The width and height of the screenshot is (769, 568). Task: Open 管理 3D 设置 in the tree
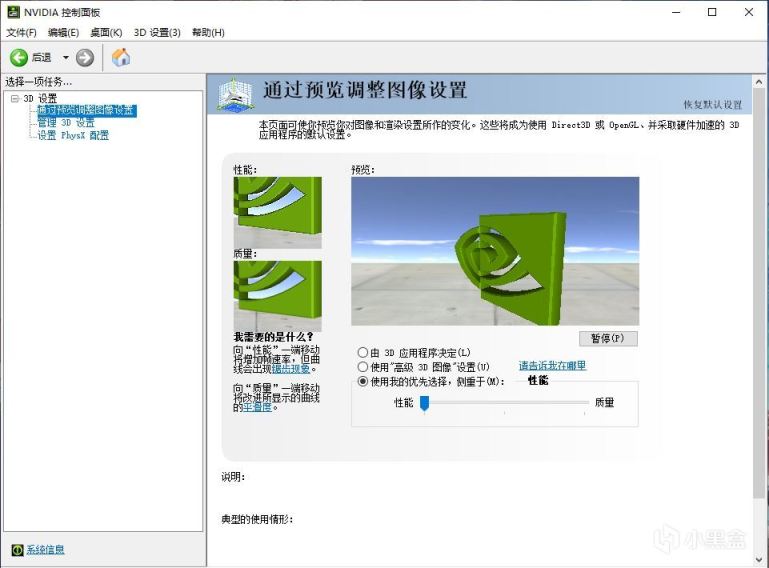[66, 122]
